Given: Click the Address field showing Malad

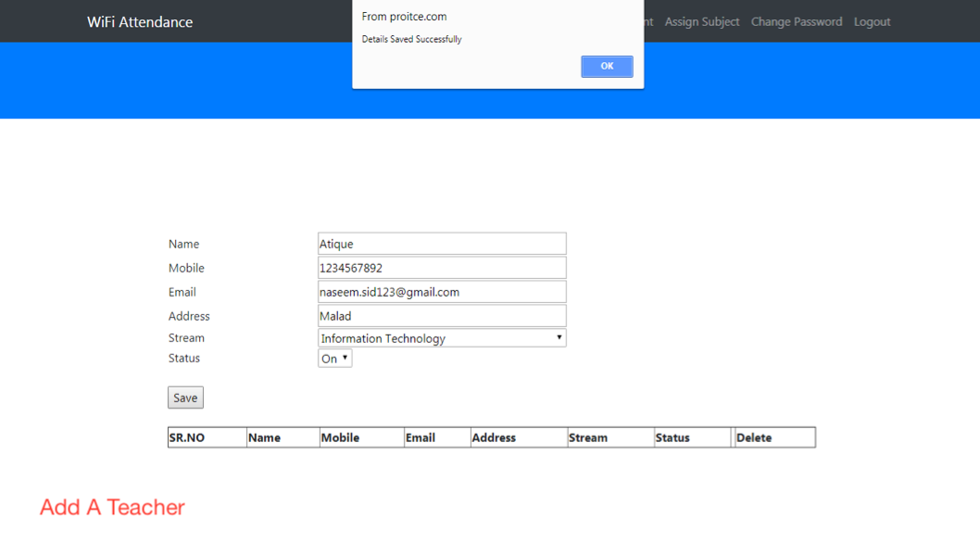Looking at the screenshot, I should pyautogui.click(x=442, y=316).
